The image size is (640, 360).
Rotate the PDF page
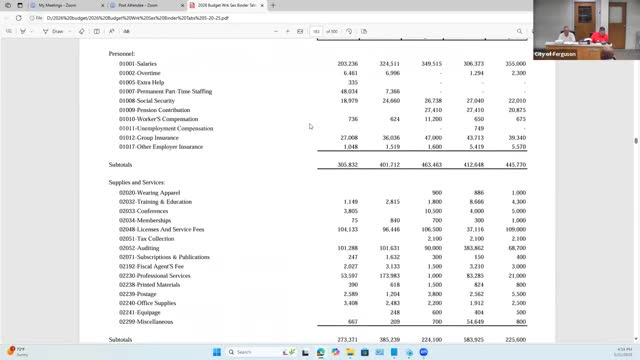pyautogui.click(x=349, y=31)
